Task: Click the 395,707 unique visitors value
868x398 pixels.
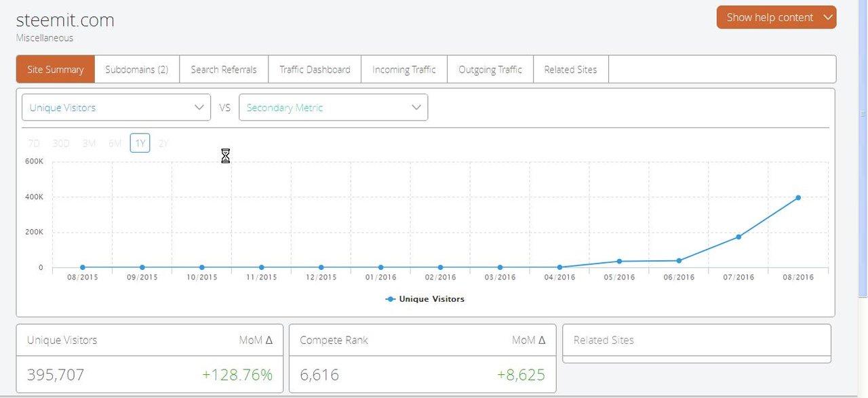Action: [x=56, y=374]
